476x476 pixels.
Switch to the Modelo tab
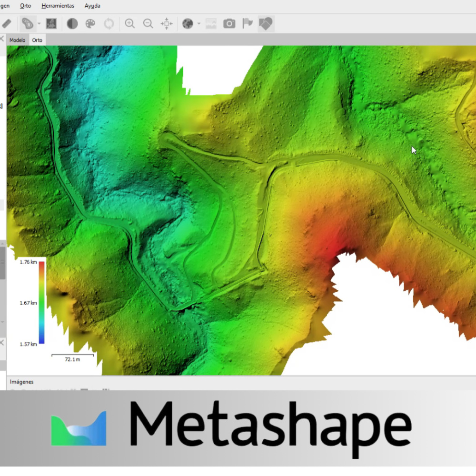coord(17,40)
